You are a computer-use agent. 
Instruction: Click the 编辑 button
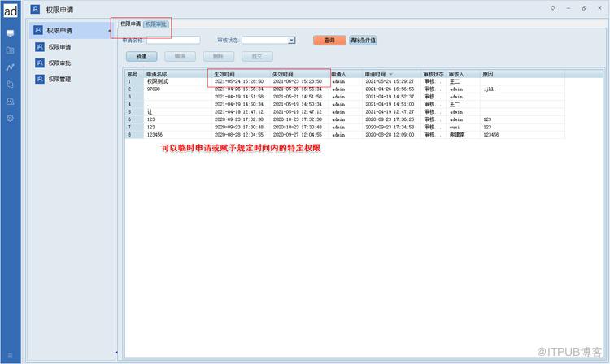[x=180, y=57]
